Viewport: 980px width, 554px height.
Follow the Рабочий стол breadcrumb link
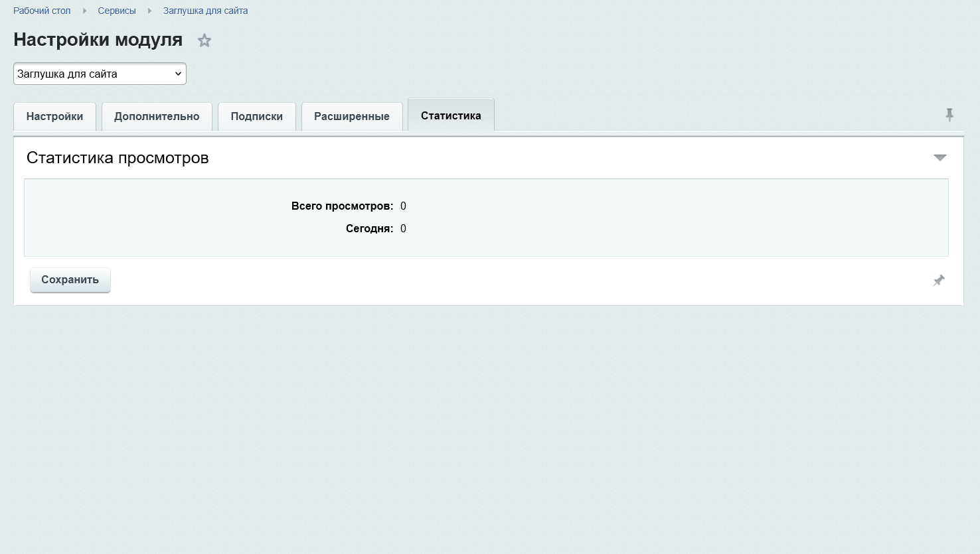42,11
